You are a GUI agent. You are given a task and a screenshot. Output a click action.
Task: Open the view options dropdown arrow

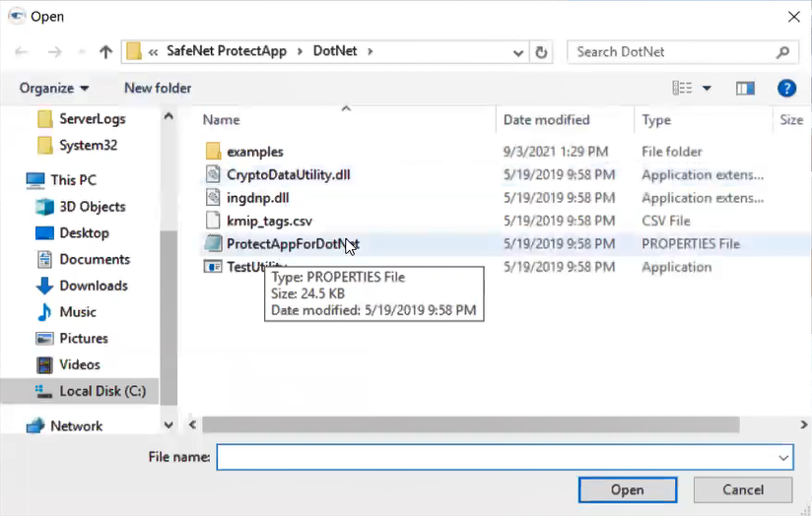(x=707, y=89)
